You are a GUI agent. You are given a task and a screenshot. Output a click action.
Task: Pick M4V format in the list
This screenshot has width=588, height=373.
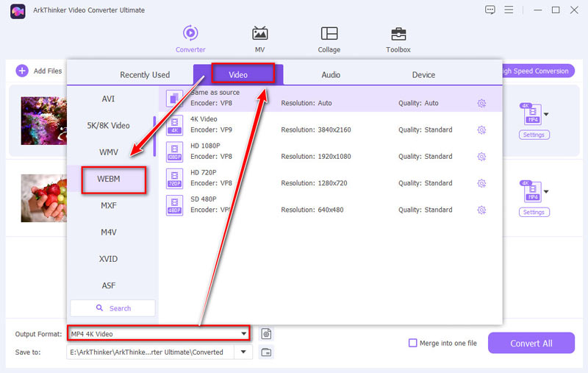108,232
